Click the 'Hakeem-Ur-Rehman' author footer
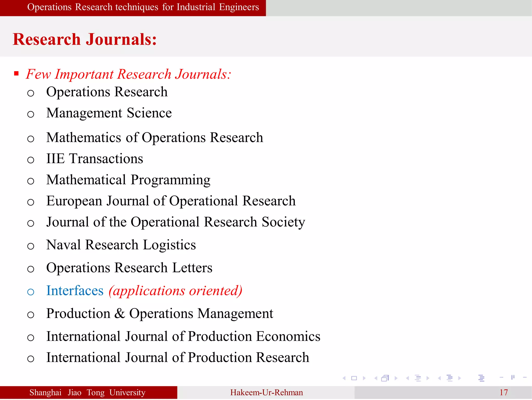This screenshot has width=532, height=400. (x=267, y=392)
